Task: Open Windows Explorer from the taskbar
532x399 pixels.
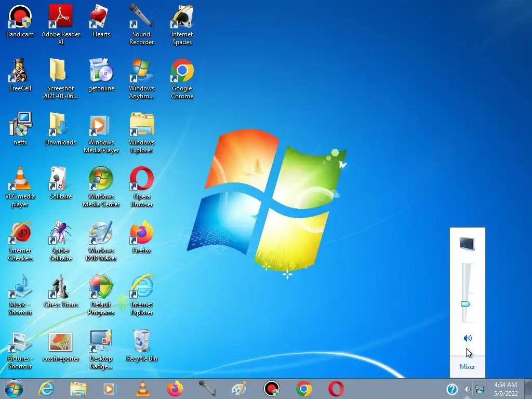Action: [78, 389]
